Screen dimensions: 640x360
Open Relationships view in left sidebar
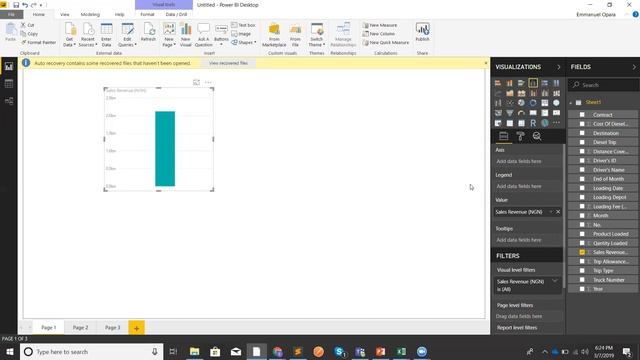point(9,101)
